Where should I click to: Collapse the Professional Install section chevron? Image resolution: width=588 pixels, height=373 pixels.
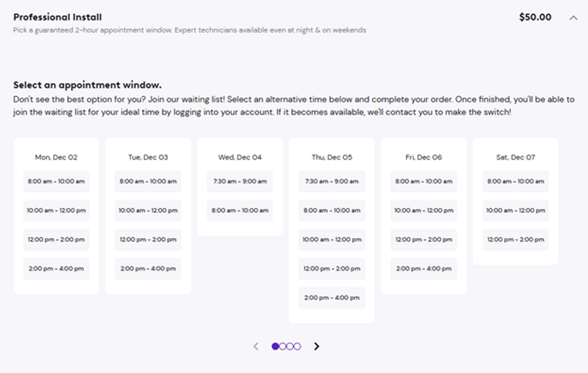coord(573,18)
